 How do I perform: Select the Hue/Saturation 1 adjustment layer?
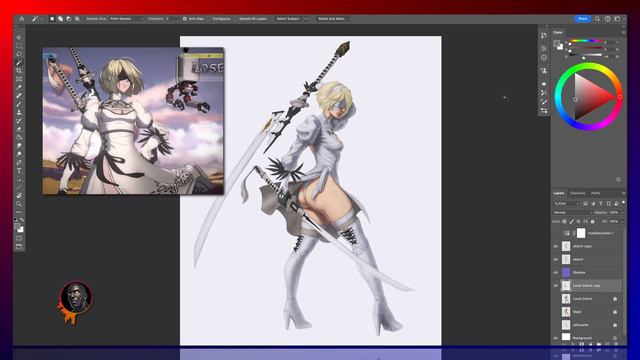(x=588, y=233)
